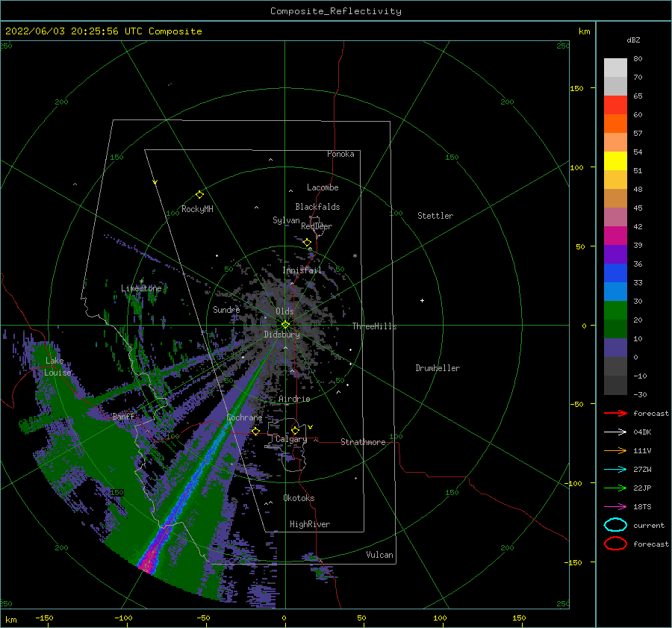This screenshot has width=672, height=628.
Task: Click the magenta peak echo at beam's southwest end
Action: (148, 562)
